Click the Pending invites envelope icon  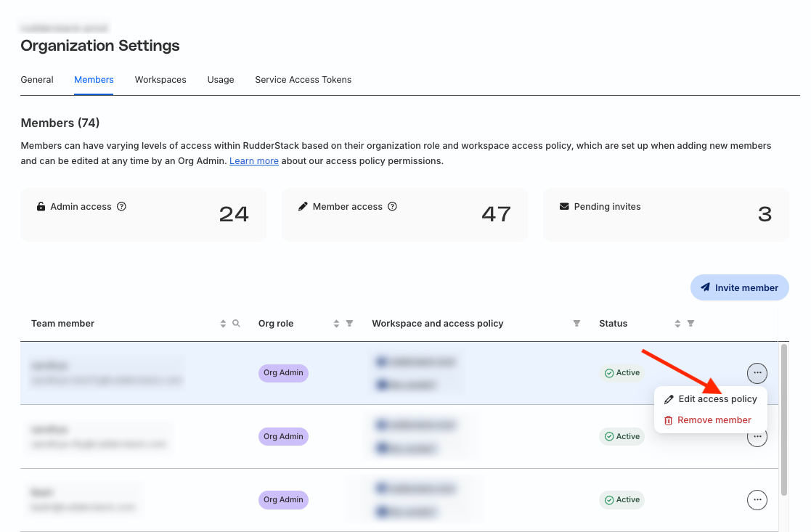pyautogui.click(x=564, y=206)
